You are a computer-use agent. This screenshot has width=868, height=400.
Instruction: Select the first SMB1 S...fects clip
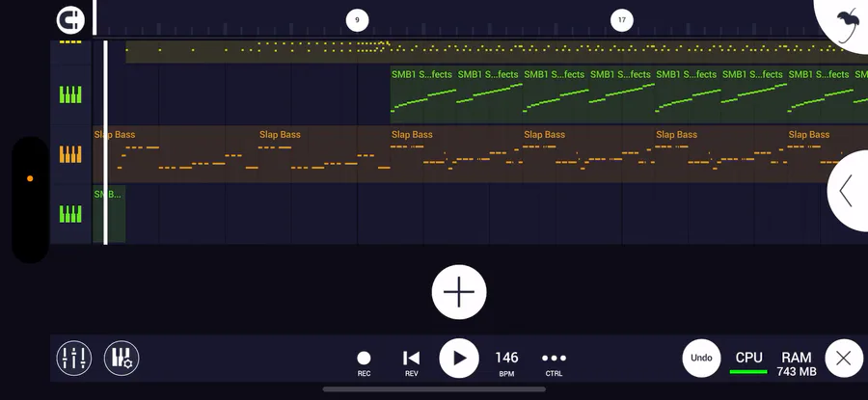pos(423,94)
